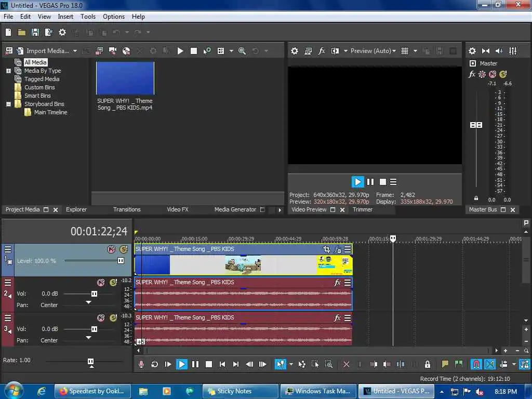Toggle the overlays grid icon in preview

point(404,51)
